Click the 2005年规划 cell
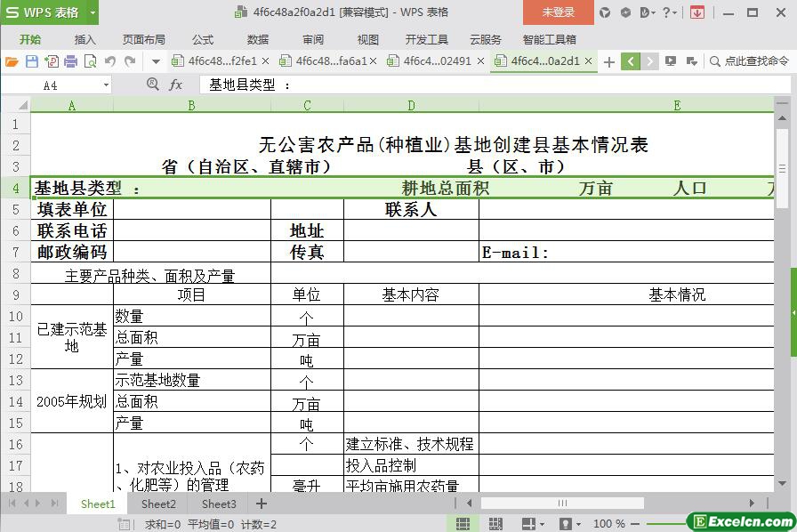Image resolution: width=797 pixels, height=532 pixels. pos(72,401)
